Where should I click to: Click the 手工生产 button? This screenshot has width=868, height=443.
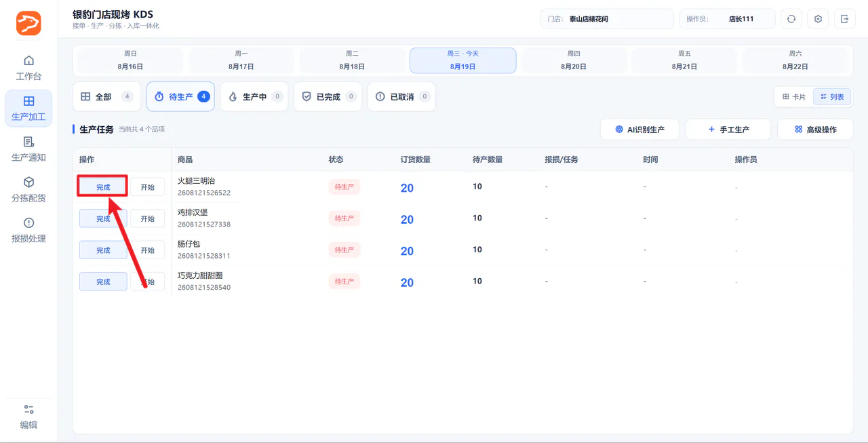(x=728, y=130)
